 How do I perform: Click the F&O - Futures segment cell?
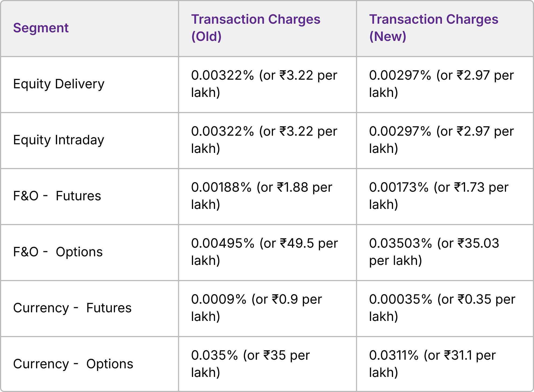(x=57, y=196)
